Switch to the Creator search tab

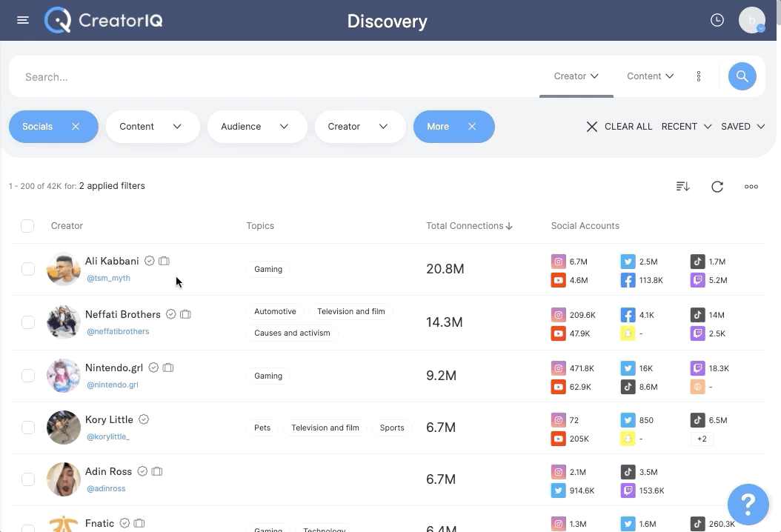576,76
